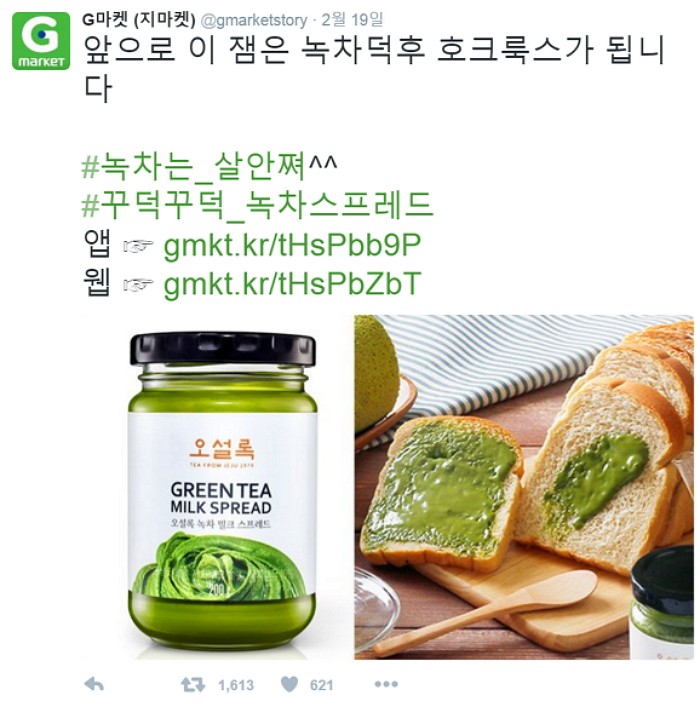View the green tea spread jar photo

217,487
